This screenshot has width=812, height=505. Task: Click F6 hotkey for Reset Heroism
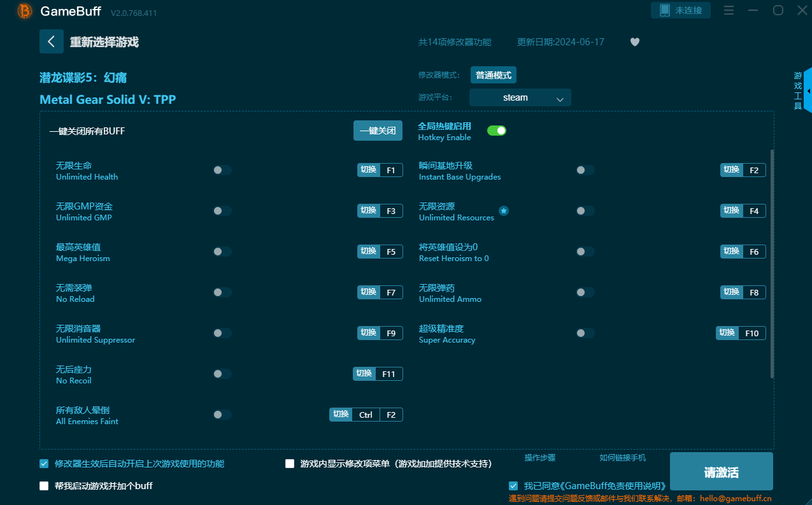click(x=743, y=252)
